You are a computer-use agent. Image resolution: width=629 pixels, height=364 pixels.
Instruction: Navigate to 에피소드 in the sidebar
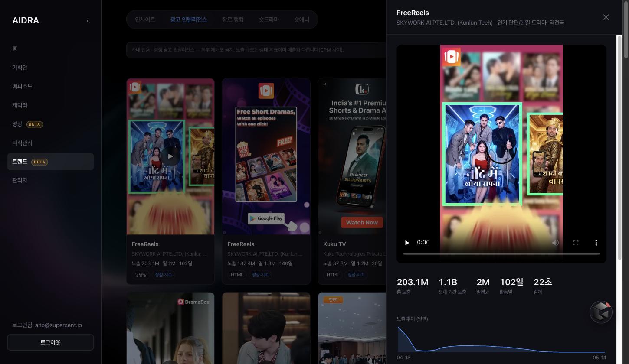click(x=50, y=86)
